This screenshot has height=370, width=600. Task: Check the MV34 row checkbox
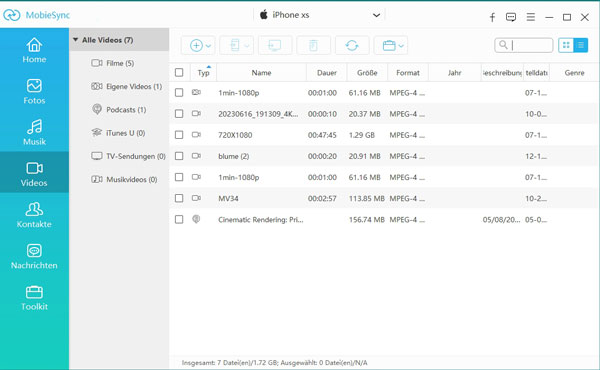tap(179, 198)
